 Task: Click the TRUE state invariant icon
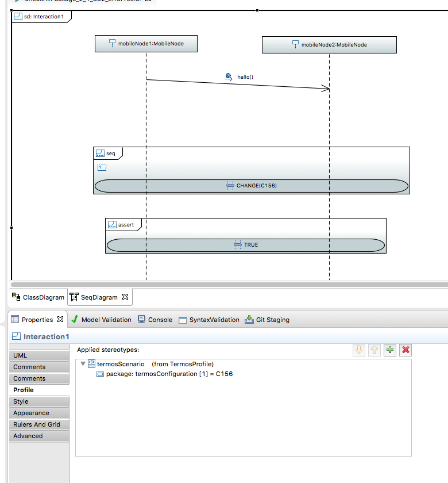pyautogui.click(x=238, y=244)
